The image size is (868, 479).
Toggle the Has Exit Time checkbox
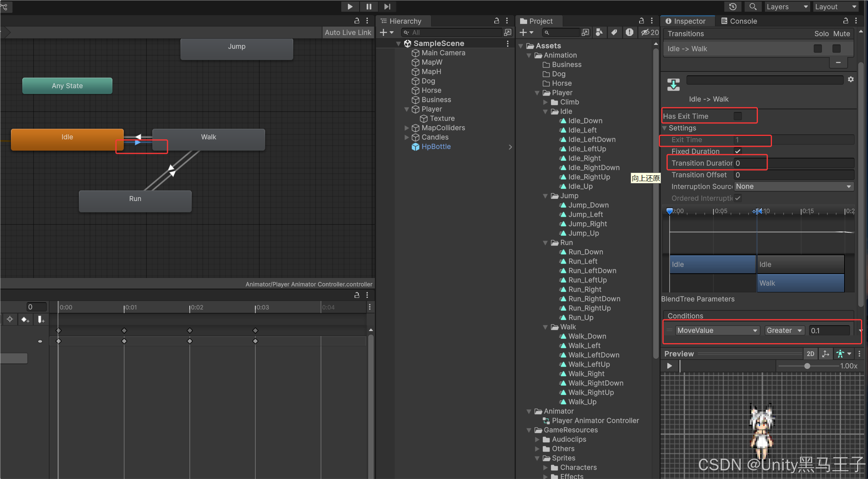point(738,116)
